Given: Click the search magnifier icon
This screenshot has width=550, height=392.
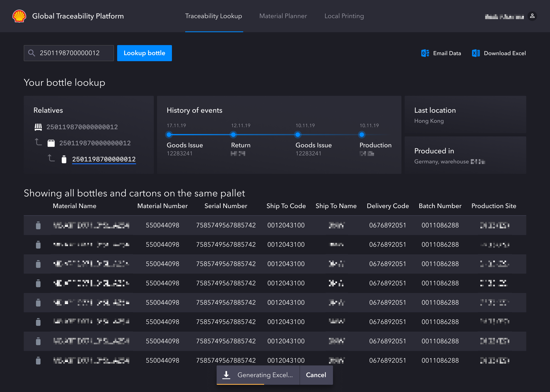Looking at the screenshot, I should (32, 53).
